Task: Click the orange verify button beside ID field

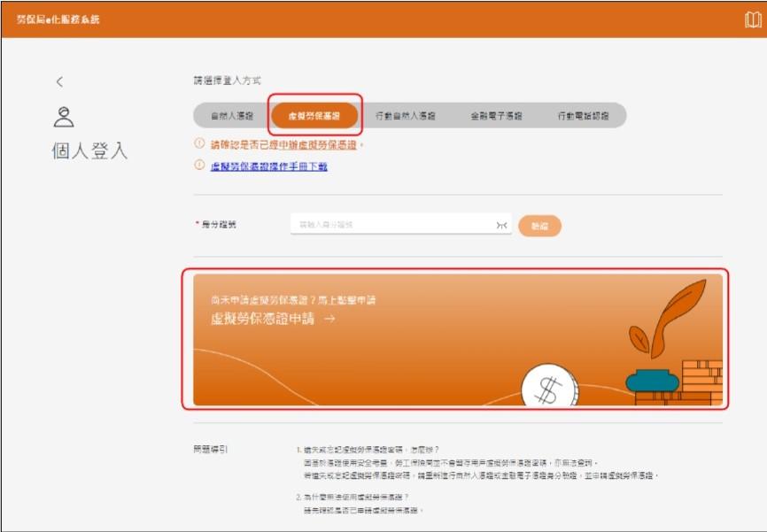Action: click(539, 226)
